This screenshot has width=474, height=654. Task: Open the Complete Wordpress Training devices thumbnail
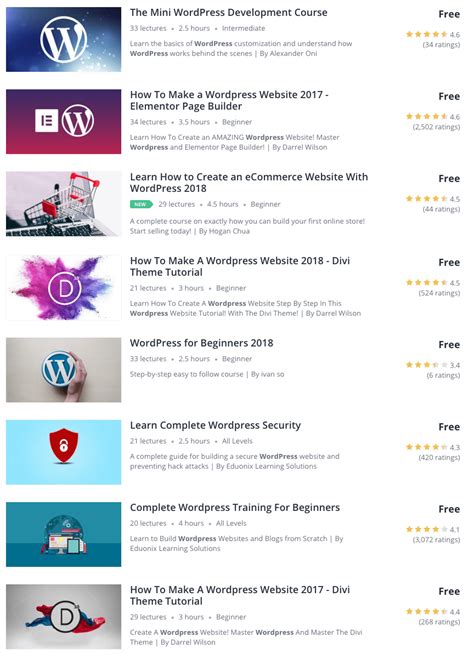tap(63, 534)
